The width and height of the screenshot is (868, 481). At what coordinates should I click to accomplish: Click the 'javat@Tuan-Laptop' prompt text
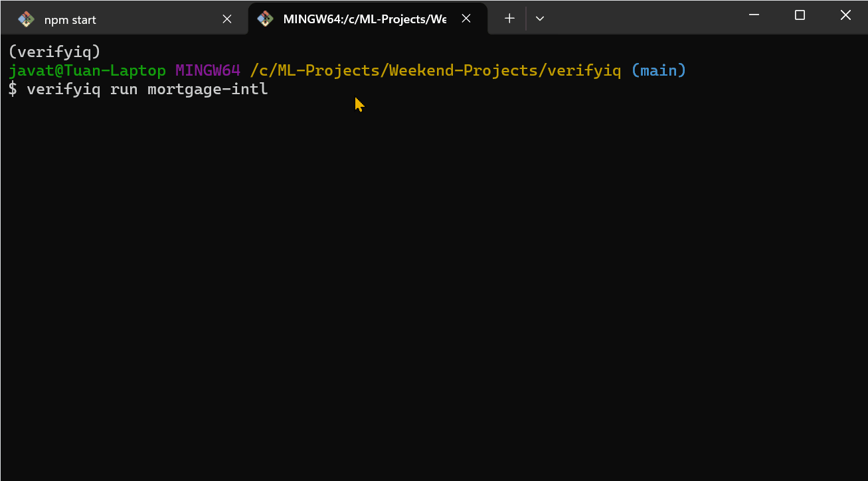(x=87, y=70)
